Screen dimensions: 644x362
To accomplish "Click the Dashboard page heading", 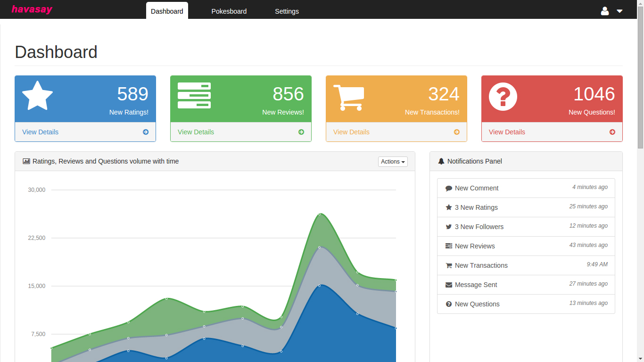I will click(x=56, y=52).
